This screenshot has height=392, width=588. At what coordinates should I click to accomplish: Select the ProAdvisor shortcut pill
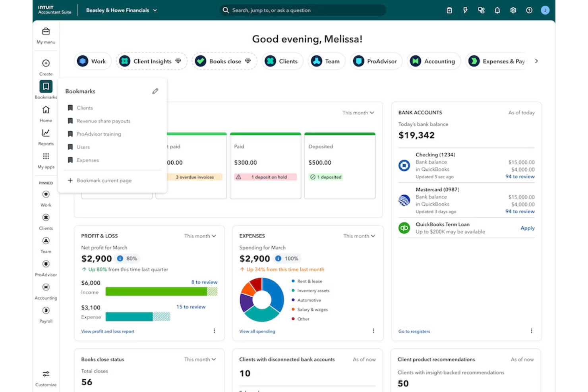click(x=376, y=61)
